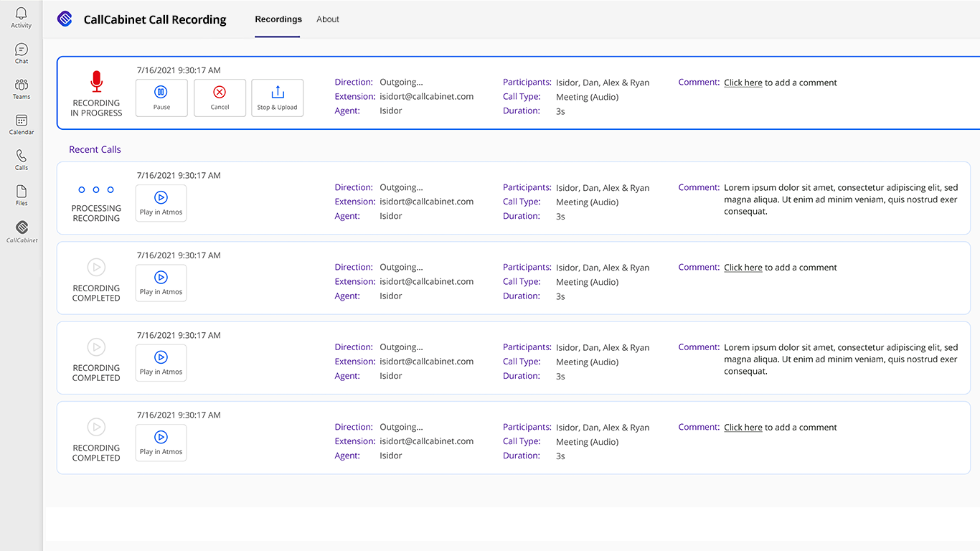
Task: Select the CallCabinet app sidebar icon
Action: pos(22,231)
